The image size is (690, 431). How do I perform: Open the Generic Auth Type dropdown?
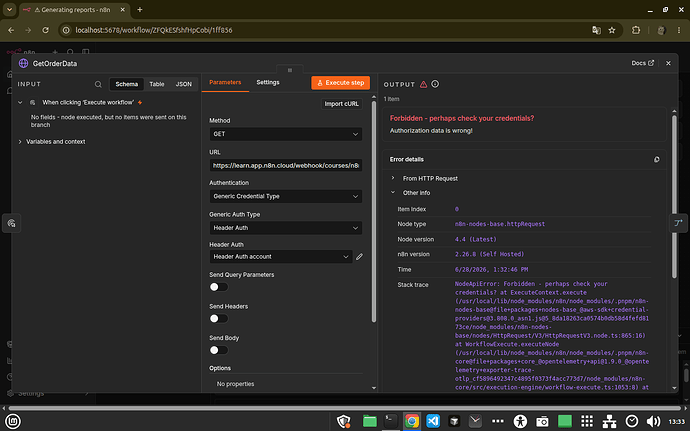click(x=286, y=228)
